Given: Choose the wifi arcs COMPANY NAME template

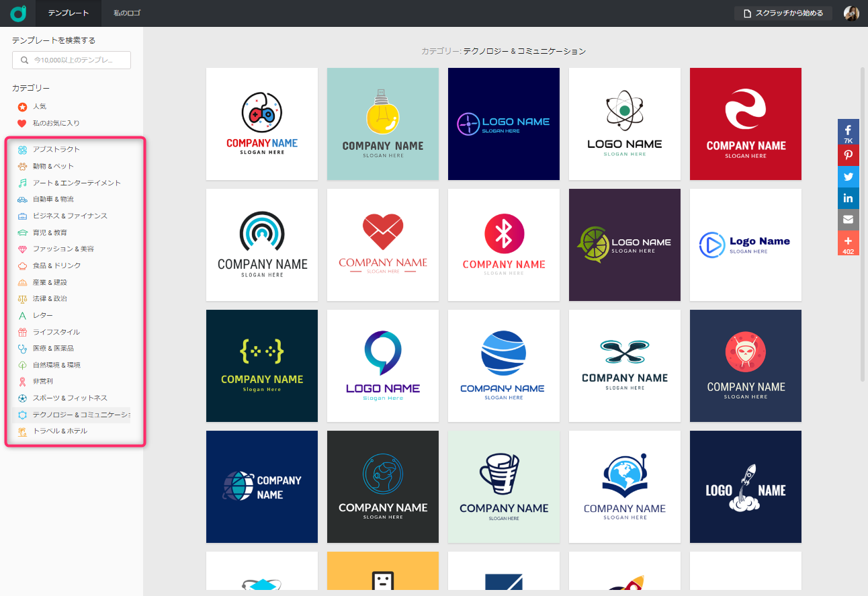Looking at the screenshot, I should tap(262, 245).
